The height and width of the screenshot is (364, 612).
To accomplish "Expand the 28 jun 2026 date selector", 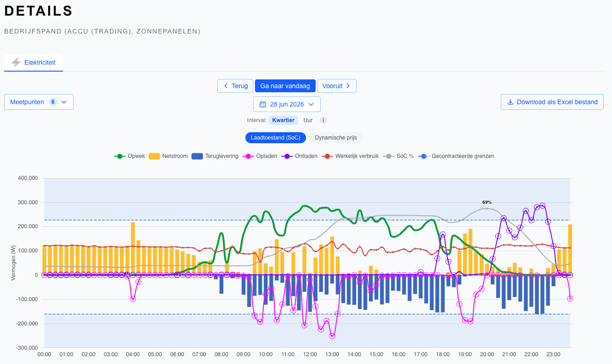I will coord(287,104).
